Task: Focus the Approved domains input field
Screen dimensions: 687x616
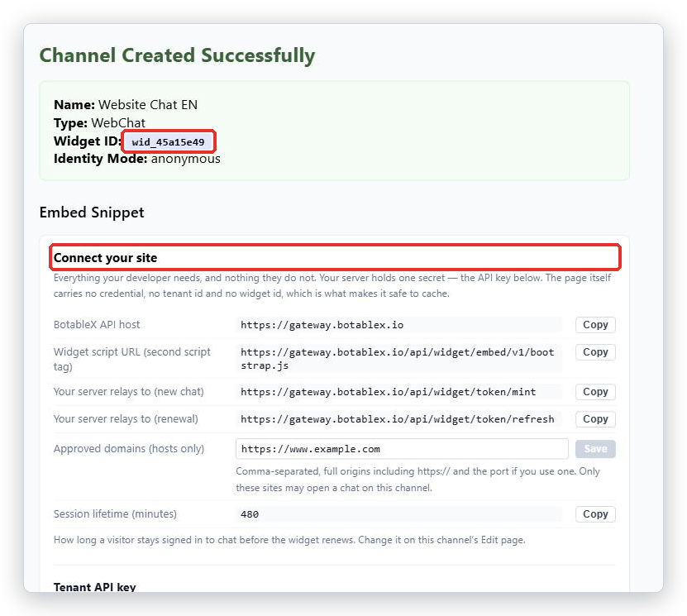Action: [402, 449]
